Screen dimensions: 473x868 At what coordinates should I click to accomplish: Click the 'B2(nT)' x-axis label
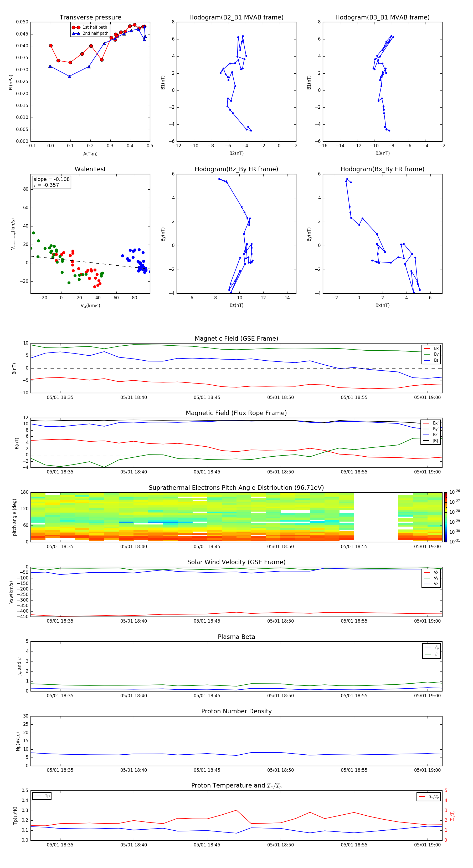coord(236,153)
